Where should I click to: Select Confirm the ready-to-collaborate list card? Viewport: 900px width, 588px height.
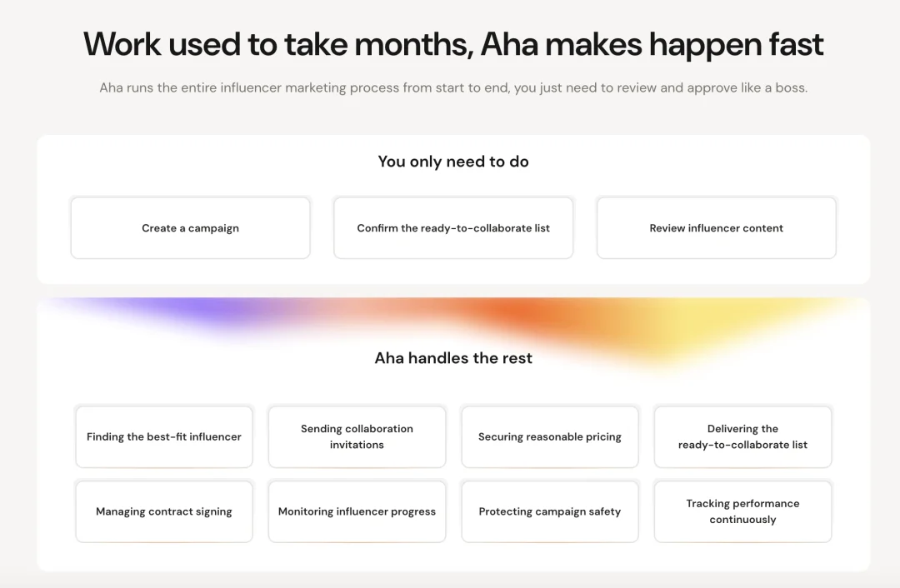(453, 228)
